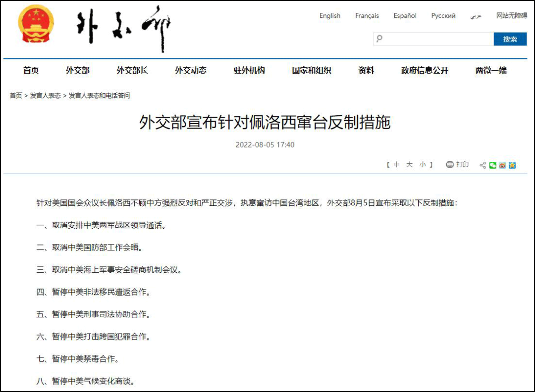Click the article title 外交部宣布针对佩洛西窜台反制措施
The image size is (535, 392).
pyautogui.click(x=265, y=122)
